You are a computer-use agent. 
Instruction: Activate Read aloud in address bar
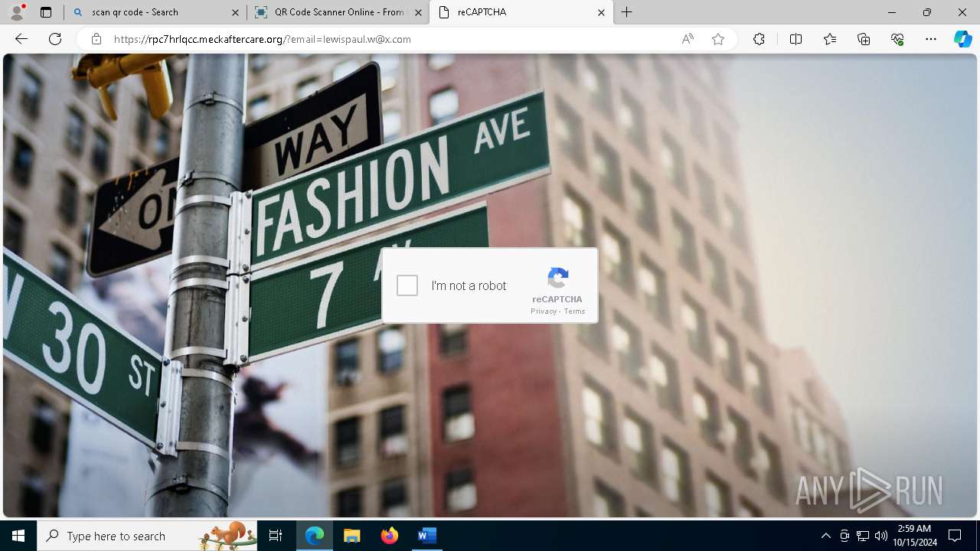[x=688, y=39]
